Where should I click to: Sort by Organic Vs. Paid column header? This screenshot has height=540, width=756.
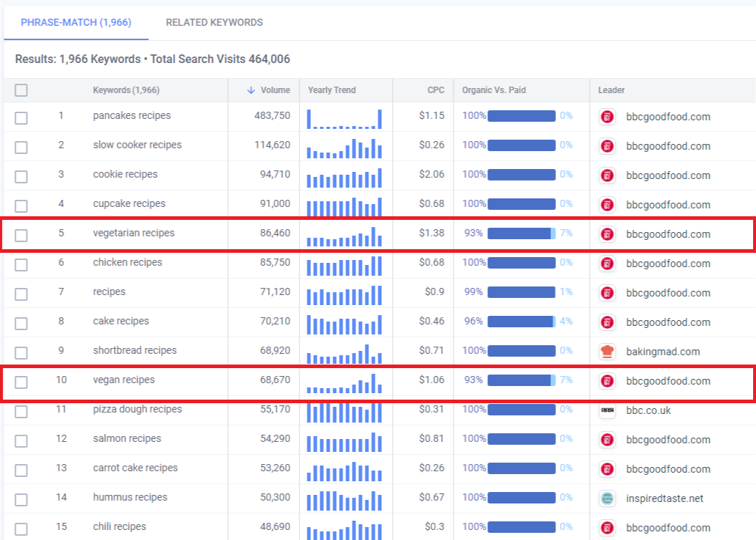[494, 90]
